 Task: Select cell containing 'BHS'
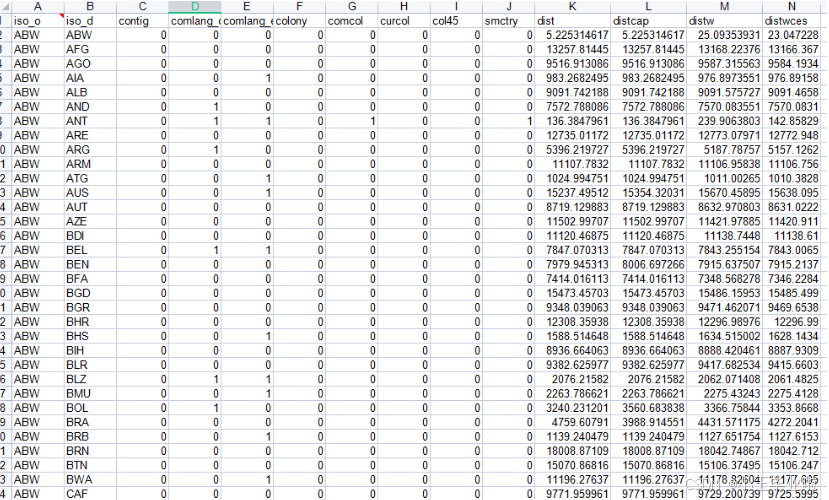pos(89,336)
